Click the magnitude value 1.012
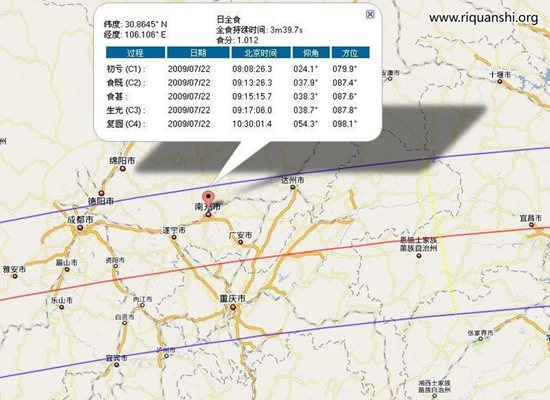550x400 pixels. (248, 40)
